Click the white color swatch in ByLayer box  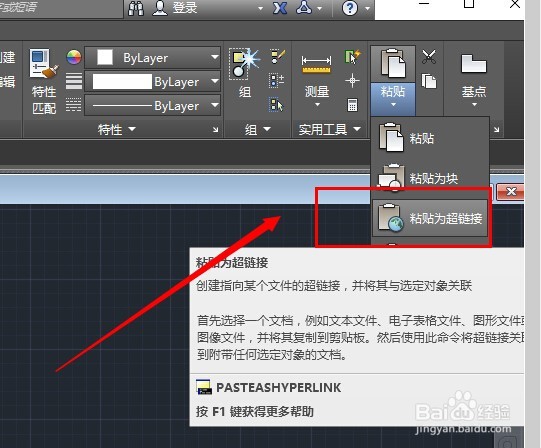105,57
